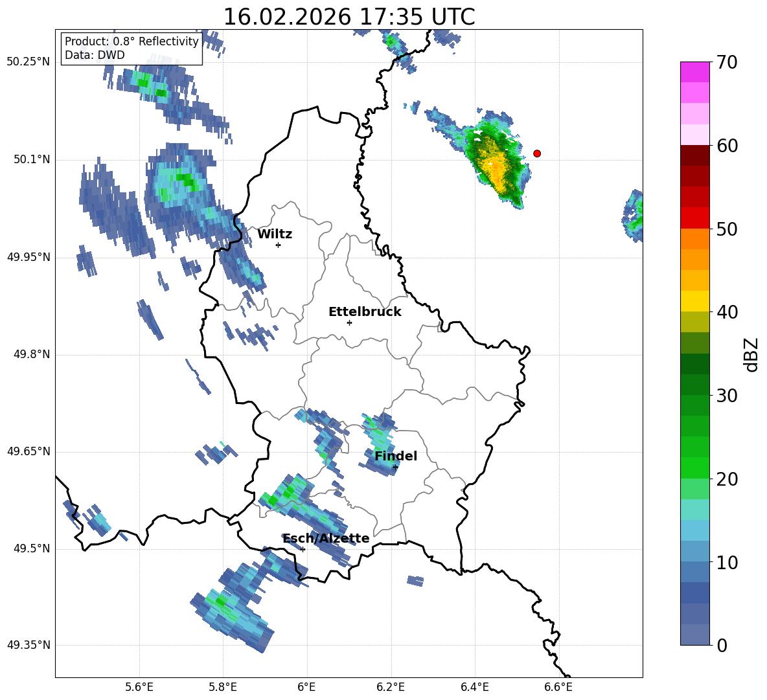The width and height of the screenshot is (767, 700).
Task: Click the Ettelbruck station cross marker
Action: coord(349,322)
